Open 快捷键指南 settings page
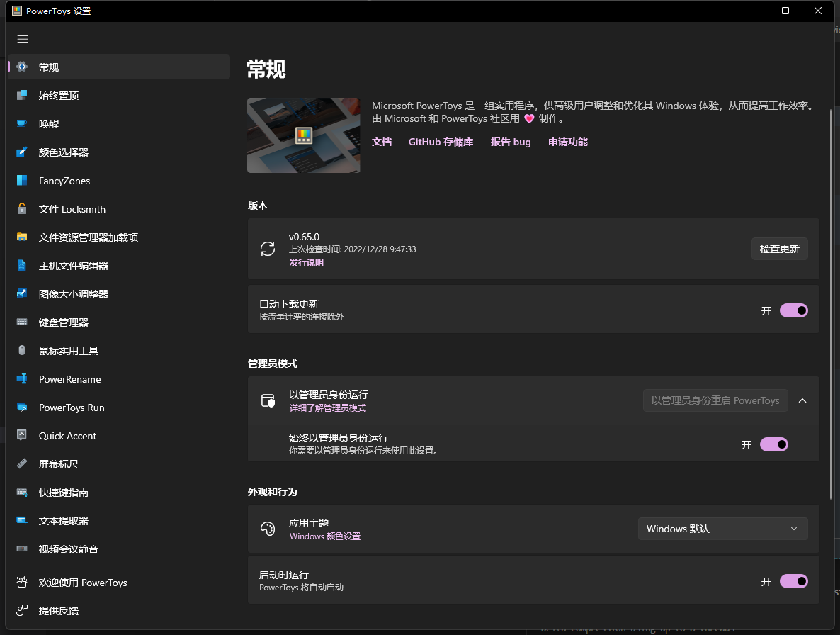Viewport: 840px width, 635px height. (x=119, y=493)
